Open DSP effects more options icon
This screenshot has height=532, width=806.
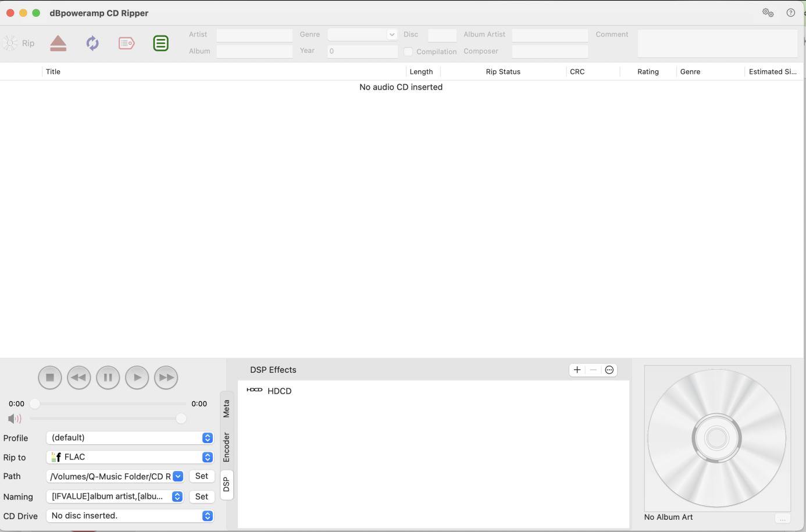pyautogui.click(x=609, y=370)
